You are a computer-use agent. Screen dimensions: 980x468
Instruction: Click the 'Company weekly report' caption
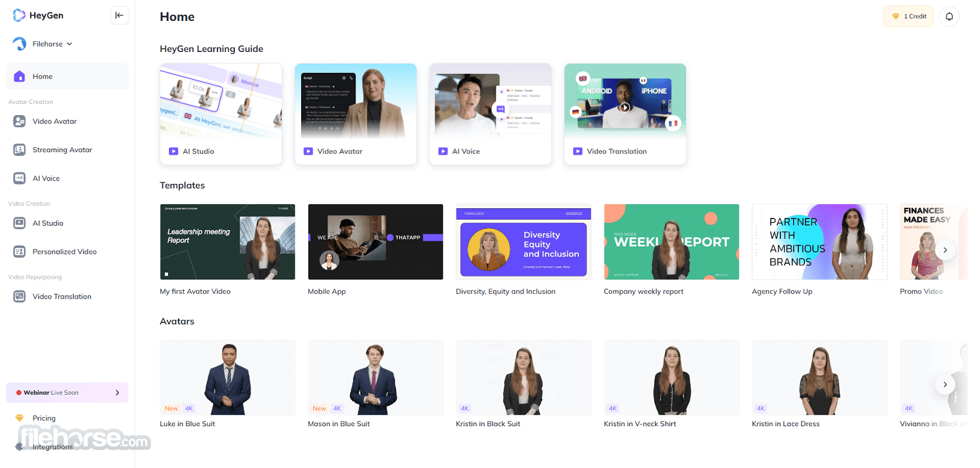click(644, 292)
